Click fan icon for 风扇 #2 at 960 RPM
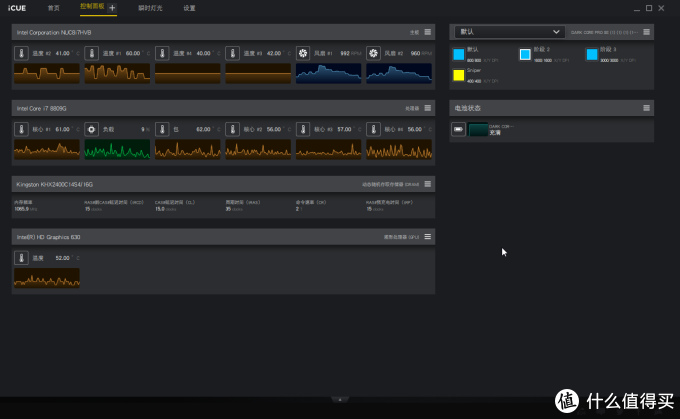 (373, 53)
